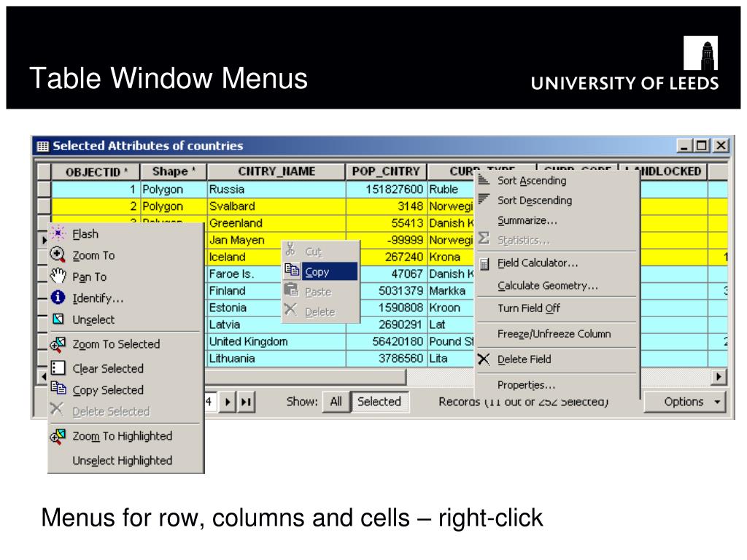The image size is (747, 560).
Task: Click the Cut scissors icon
Action: pyautogui.click(x=290, y=249)
